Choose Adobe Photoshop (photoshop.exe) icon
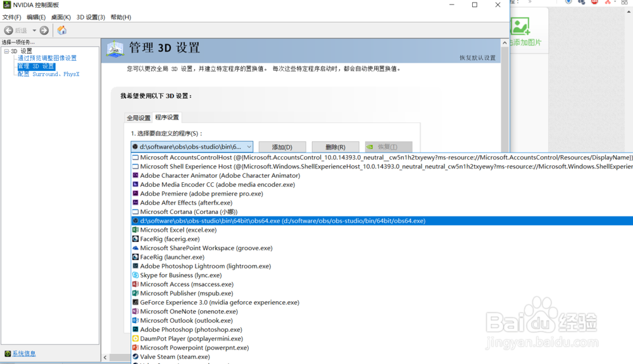The width and height of the screenshot is (633, 364). 135,330
